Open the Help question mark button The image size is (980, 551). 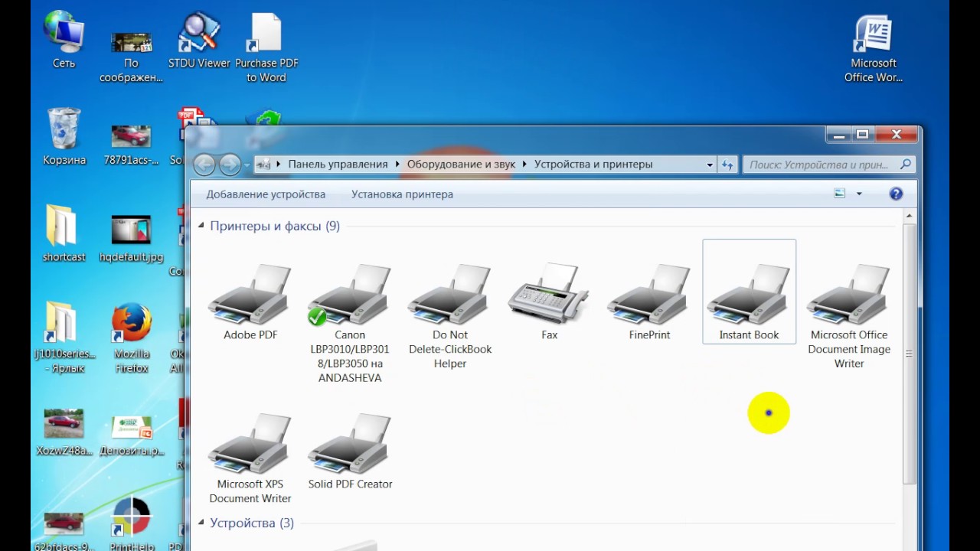(896, 194)
